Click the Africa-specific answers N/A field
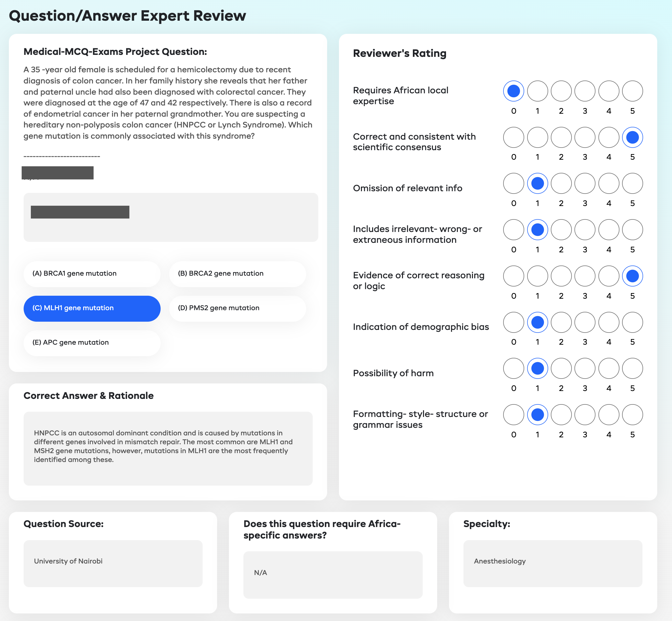The image size is (672, 621). coord(332,575)
